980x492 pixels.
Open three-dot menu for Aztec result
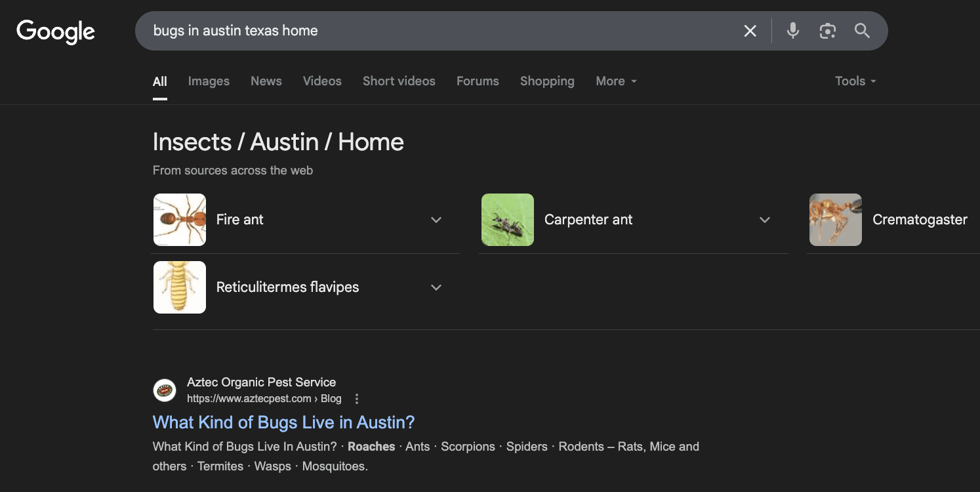pyautogui.click(x=357, y=399)
